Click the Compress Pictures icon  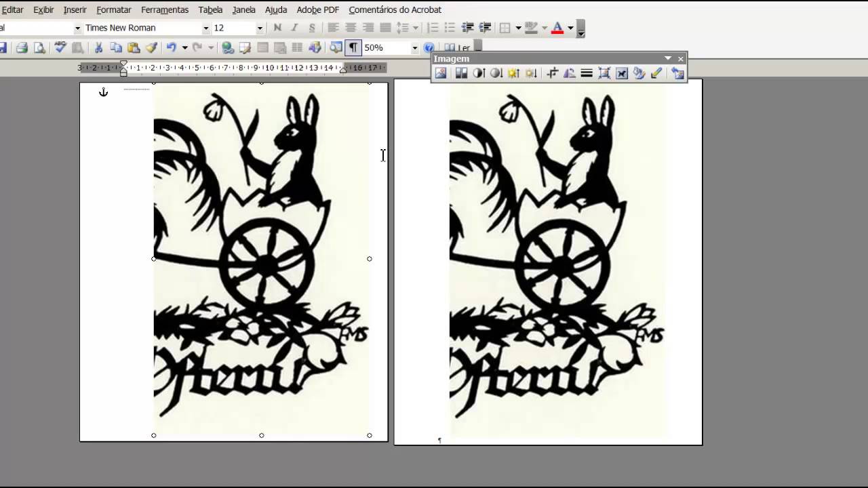pyautogui.click(x=604, y=73)
